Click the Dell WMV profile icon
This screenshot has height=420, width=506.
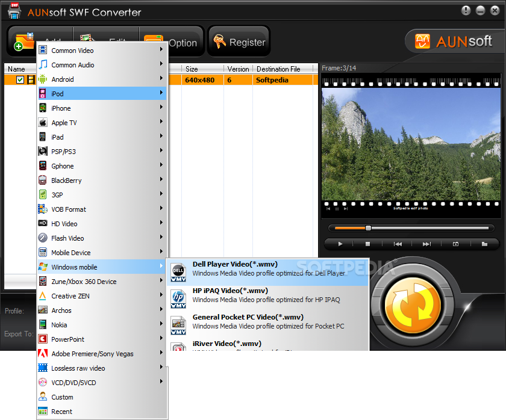[x=178, y=273]
